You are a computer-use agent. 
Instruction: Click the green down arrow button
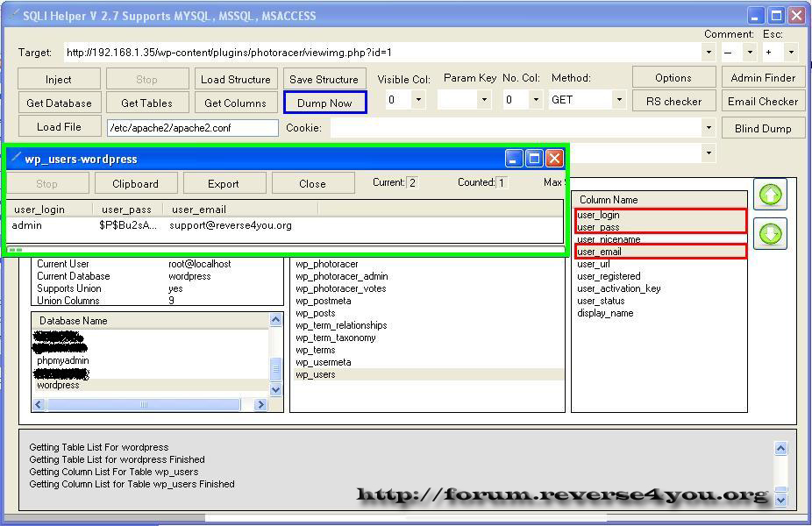click(770, 234)
